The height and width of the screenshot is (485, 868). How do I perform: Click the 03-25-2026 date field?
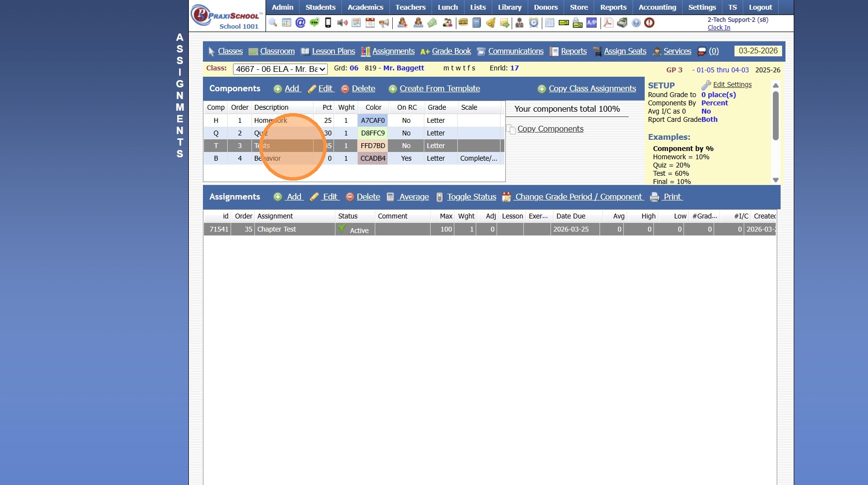(758, 51)
